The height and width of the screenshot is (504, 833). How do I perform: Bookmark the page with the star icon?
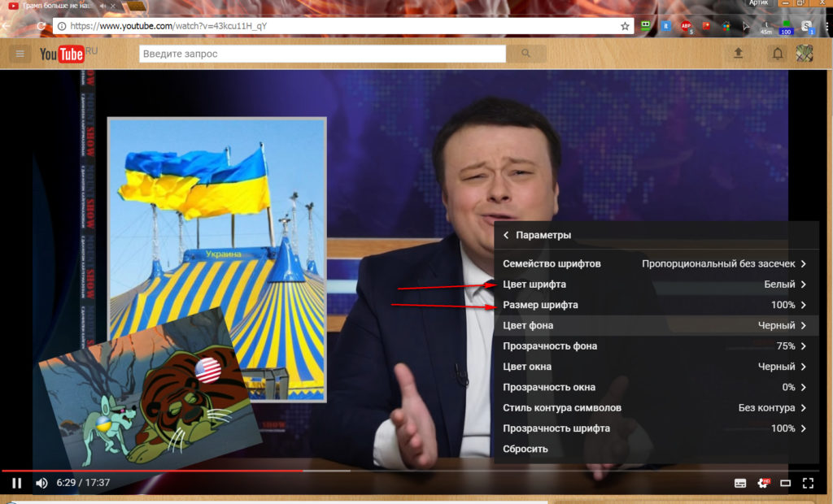pyautogui.click(x=625, y=26)
